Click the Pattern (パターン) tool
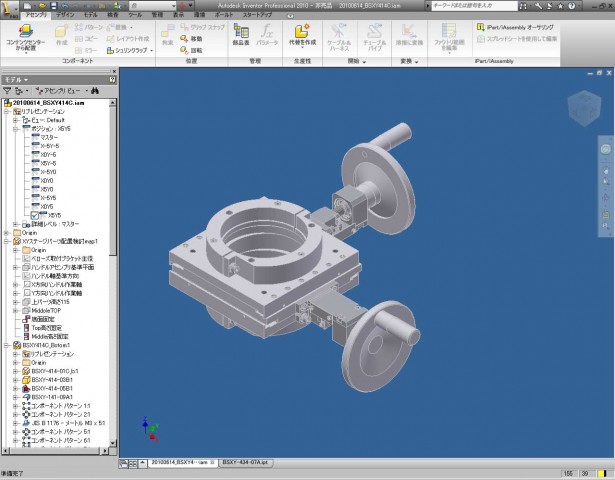This screenshot has width=615, height=480. (x=89, y=27)
